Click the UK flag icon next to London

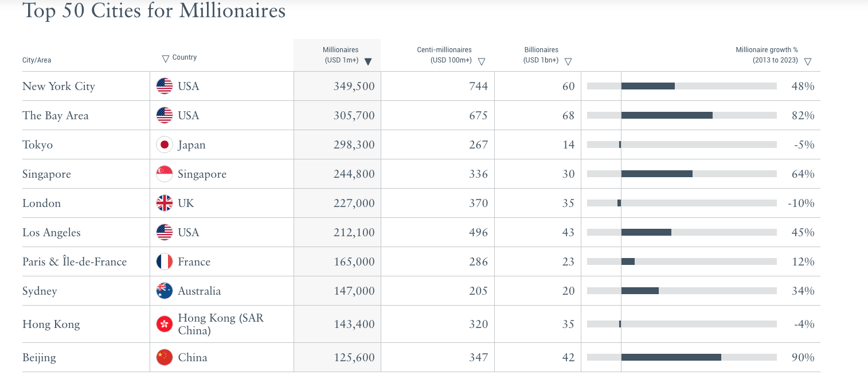[x=165, y=203]
